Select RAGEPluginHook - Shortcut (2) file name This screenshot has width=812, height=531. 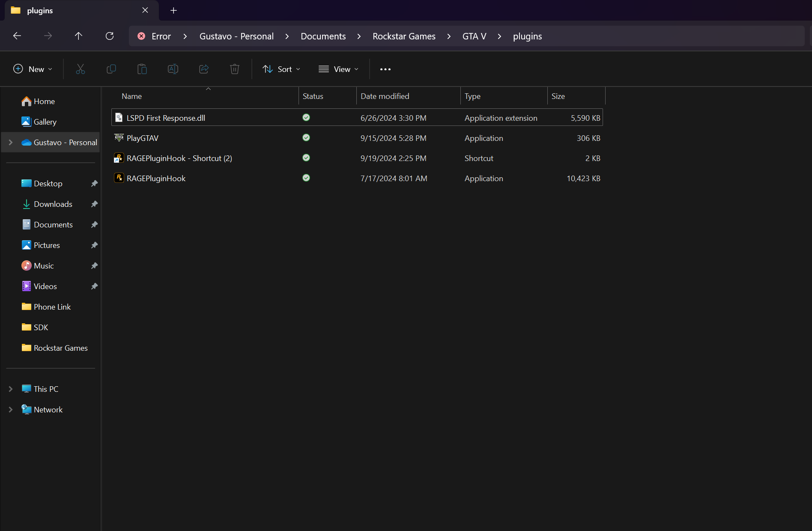pyautogui.click(x=179, y=158)
